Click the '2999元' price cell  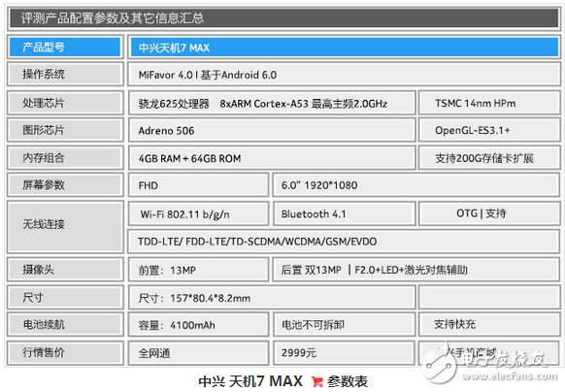(344, 353)
